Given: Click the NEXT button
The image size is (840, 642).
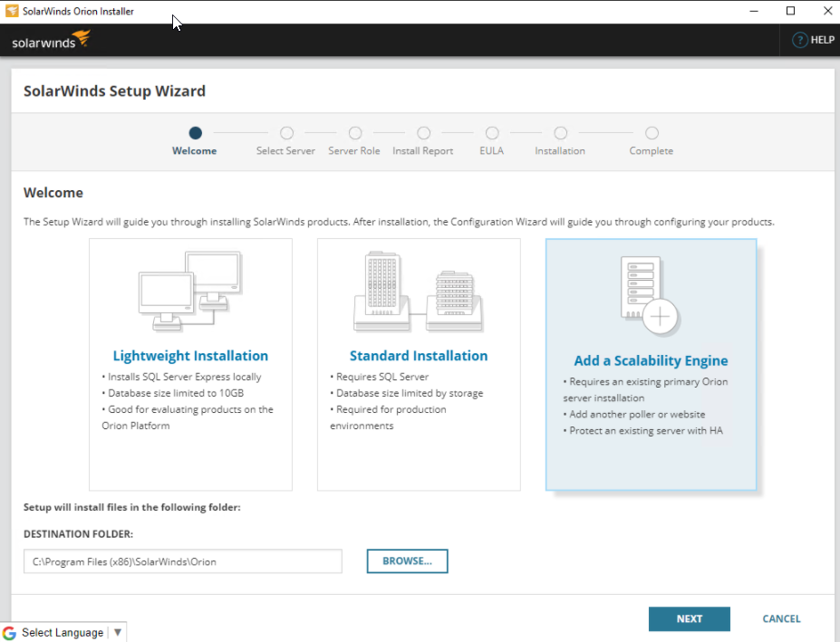Looking at the screenshot, I should [x=689, y=619].
